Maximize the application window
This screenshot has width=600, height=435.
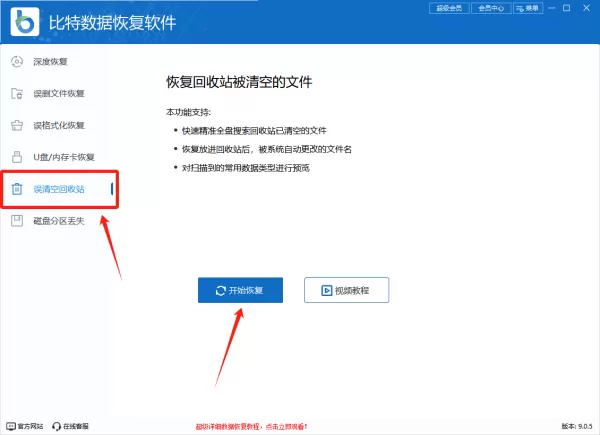[567, 8]
